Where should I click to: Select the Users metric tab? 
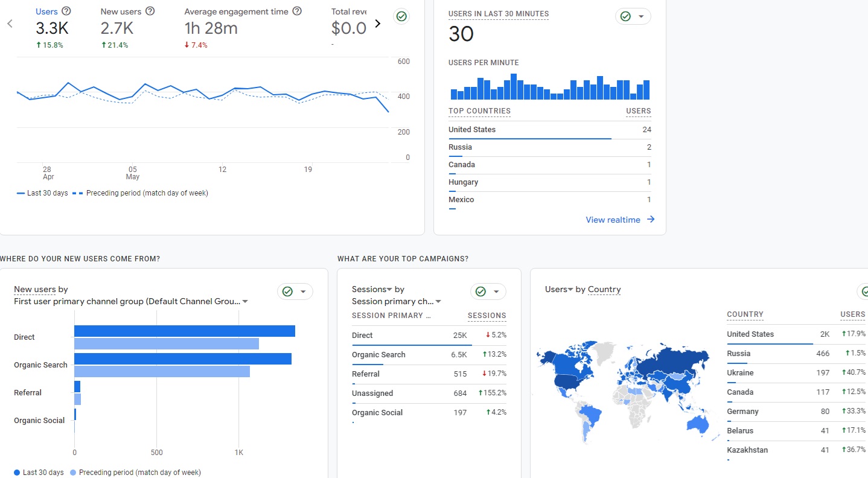tap(52, 27)
